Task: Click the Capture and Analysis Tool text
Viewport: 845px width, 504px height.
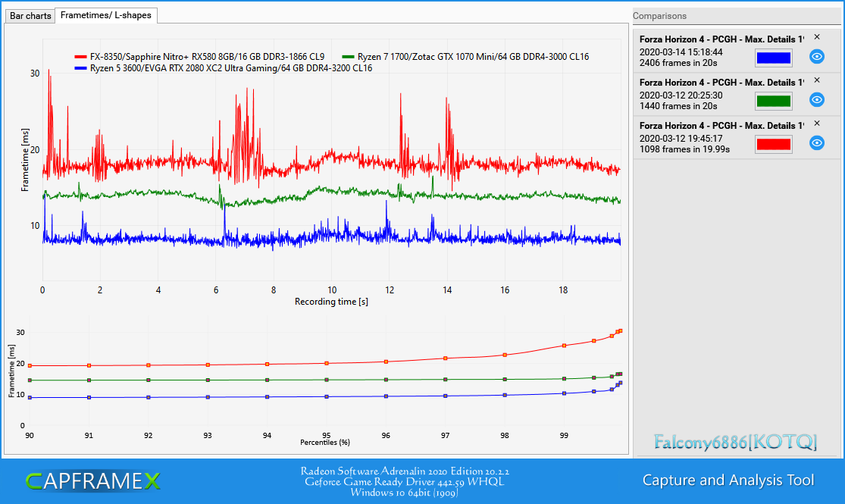Action: click(728, 481)
